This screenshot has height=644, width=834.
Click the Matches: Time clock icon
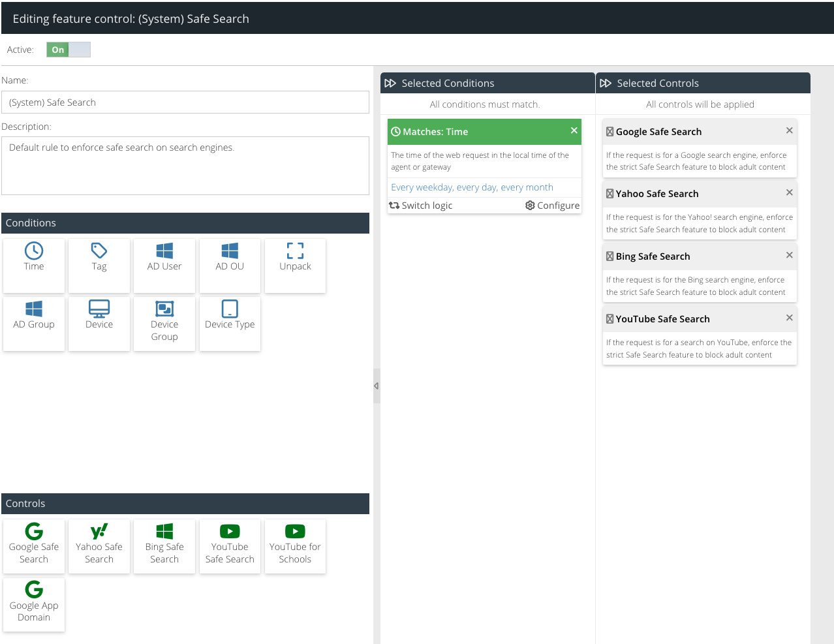[395, 132]
